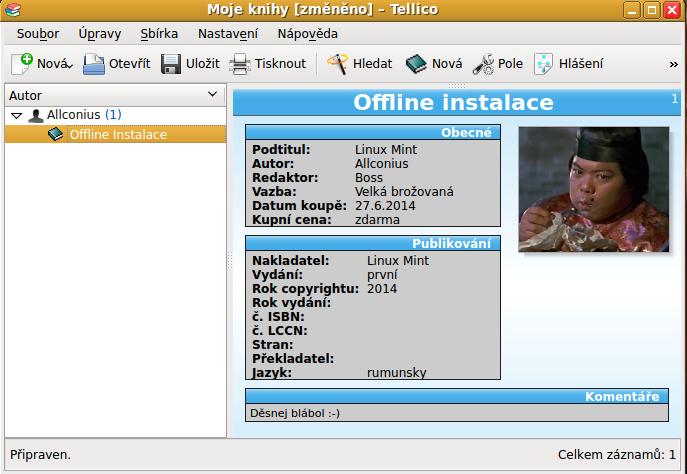Click the person icon beside Allconius
The width and height of the screenshot is (687, 474).
point(35,116)
